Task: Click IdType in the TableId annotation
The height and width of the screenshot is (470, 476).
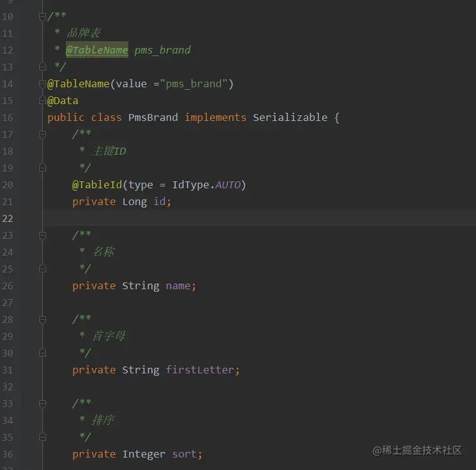Action: pyautogui.click(x=191, y=185)
